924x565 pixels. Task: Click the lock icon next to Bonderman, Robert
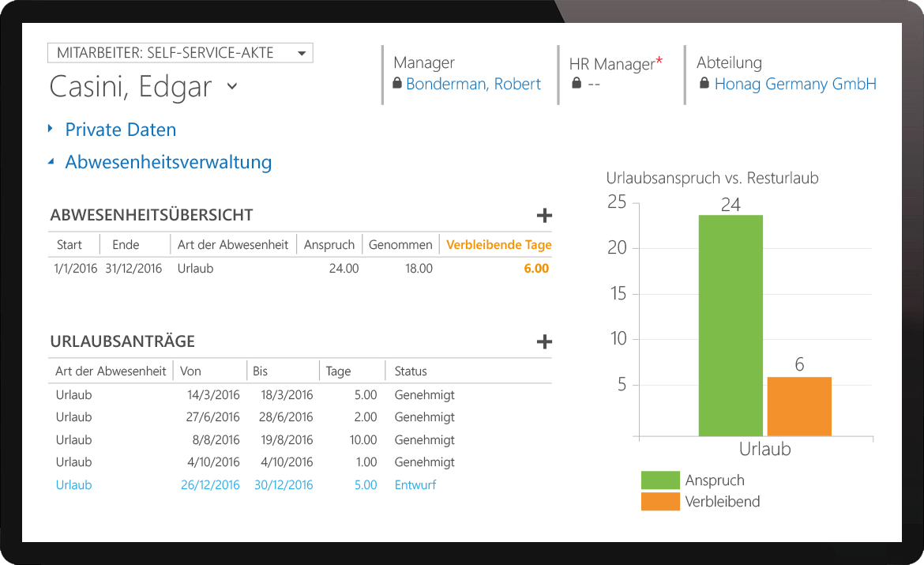[x=397, y=84]
